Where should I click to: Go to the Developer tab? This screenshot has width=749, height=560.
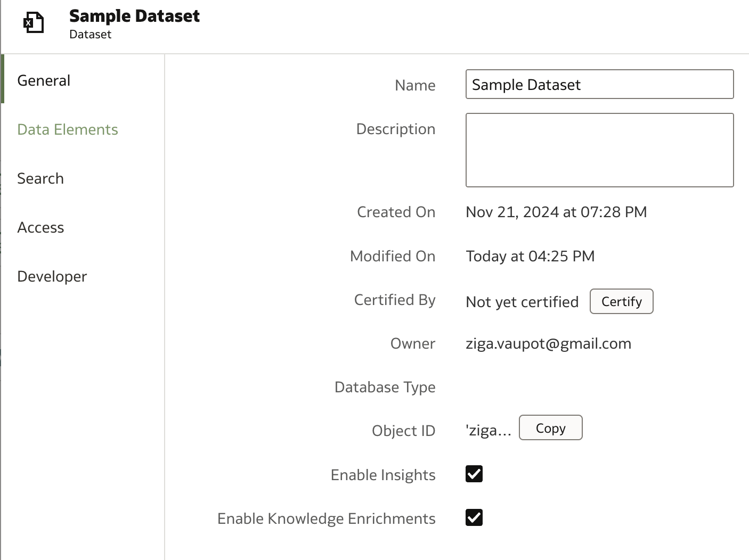click(x=52, y=276)
